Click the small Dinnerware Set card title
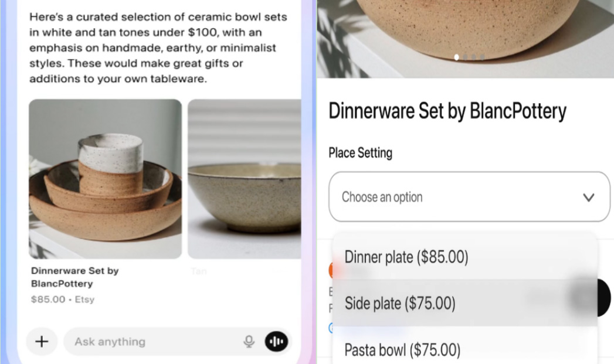This screenshot has width=614, height=364. click(x=75, y=277)
